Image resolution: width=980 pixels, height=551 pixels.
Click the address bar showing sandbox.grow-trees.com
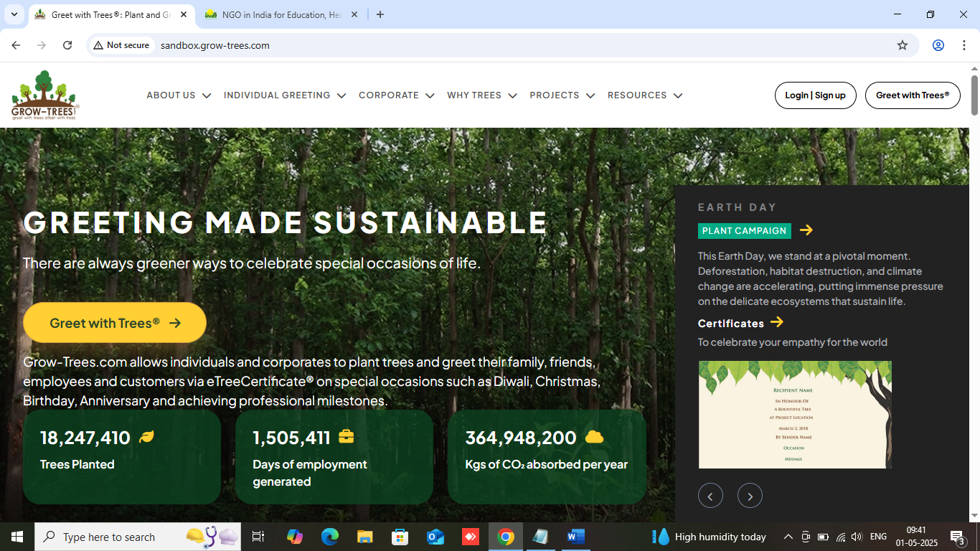tap(502, 45)
